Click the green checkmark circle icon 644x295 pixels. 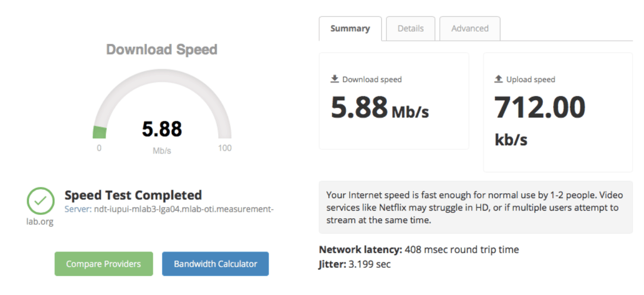click(x=41, y=201)
